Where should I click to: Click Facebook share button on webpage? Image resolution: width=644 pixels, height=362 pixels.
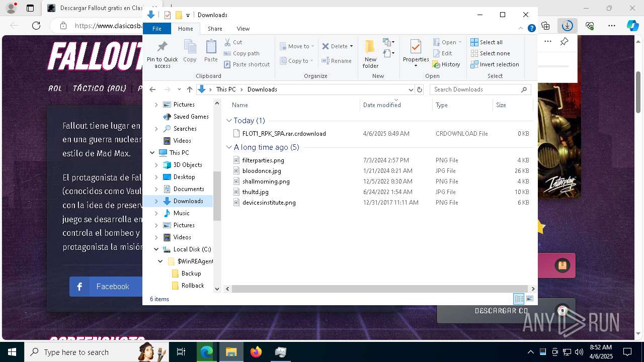(106, 287)
